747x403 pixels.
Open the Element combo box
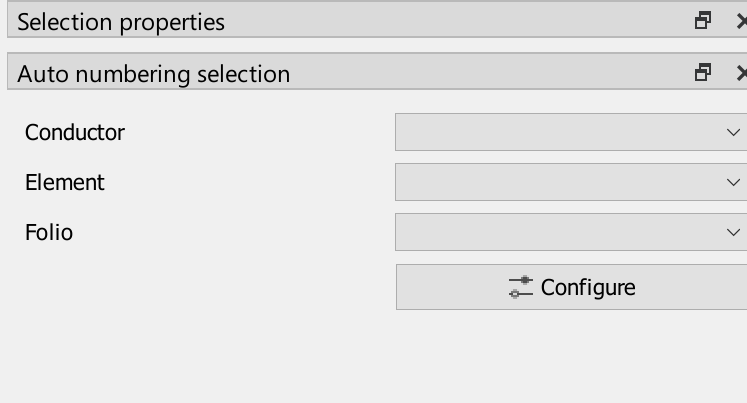(x=560, y=182)
